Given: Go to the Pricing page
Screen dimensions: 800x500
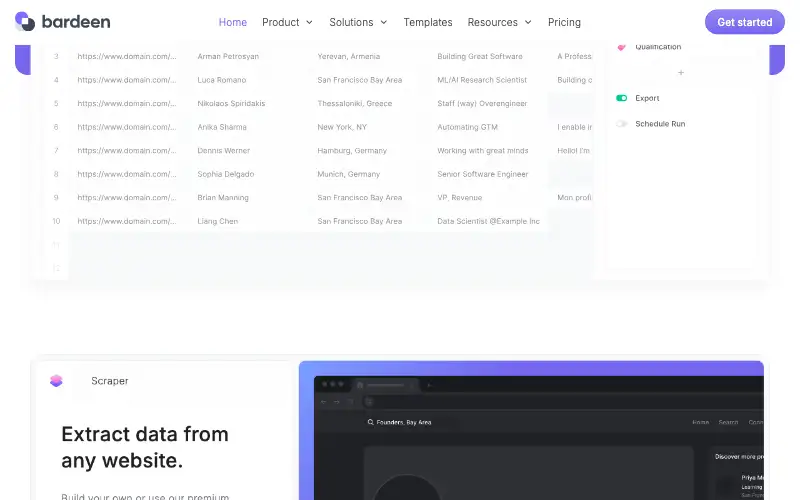Looking at the screenshot, I should [564, 22].
